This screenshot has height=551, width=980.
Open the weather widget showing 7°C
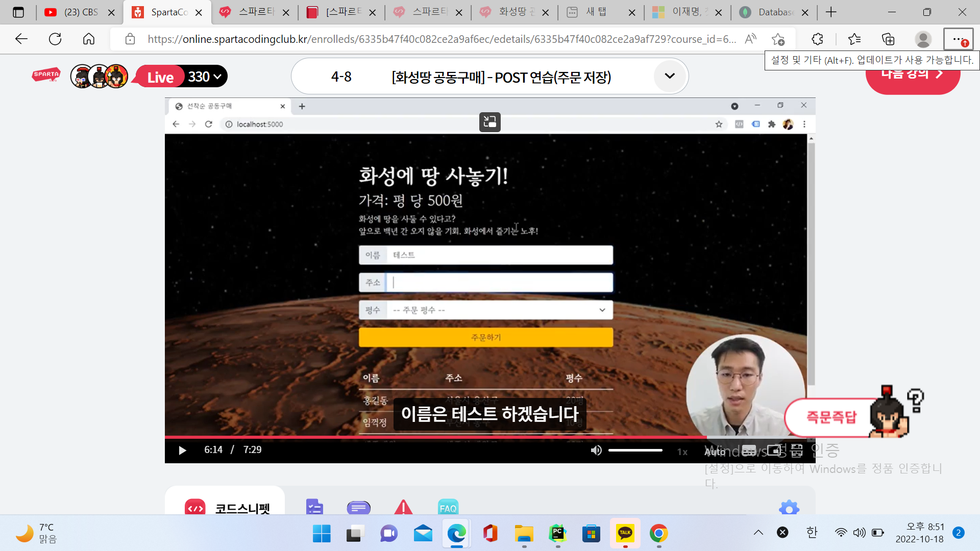click(x=37, y=533)
